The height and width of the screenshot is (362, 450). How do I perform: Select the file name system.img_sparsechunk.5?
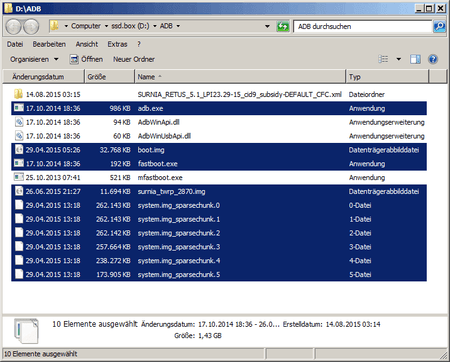(x=179, y=275)
